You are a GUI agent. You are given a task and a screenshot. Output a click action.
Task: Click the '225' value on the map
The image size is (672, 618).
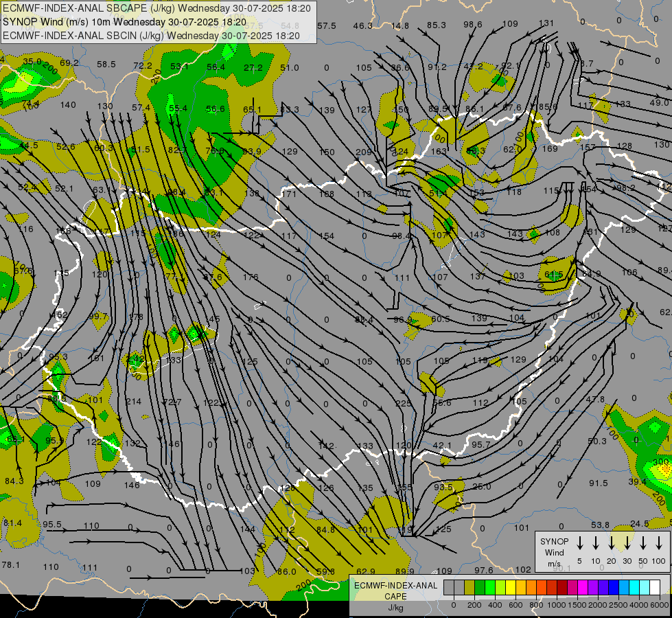click(x=403, y=403)
